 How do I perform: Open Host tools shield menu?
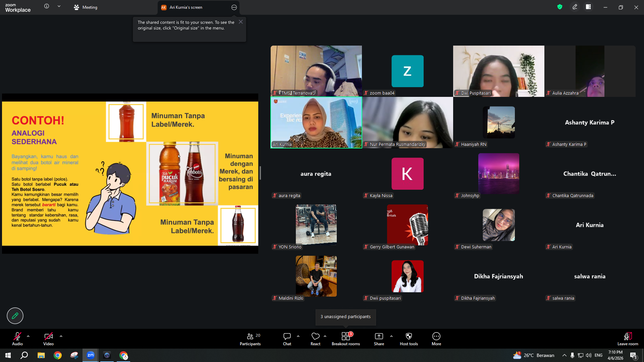click(x=409, y=339)
